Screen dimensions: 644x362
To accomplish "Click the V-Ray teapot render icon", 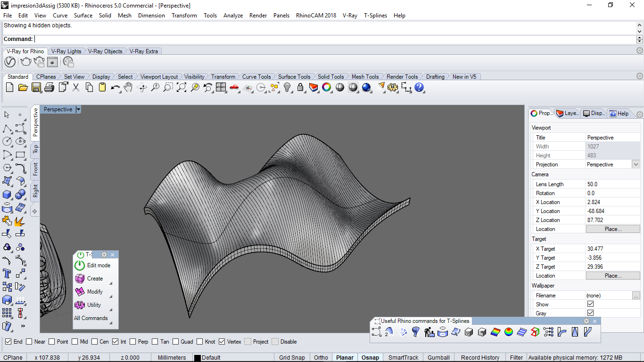I will tap(25, 62).
